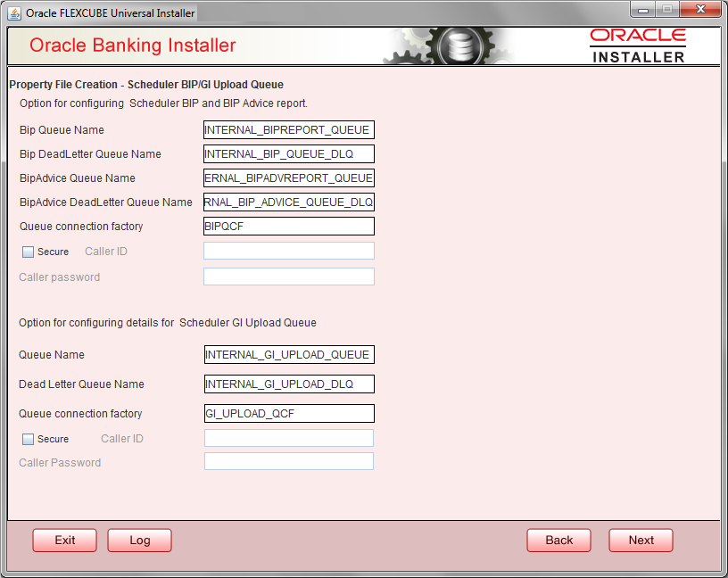Click the Queue Name label in GI section

pos(52,355)
